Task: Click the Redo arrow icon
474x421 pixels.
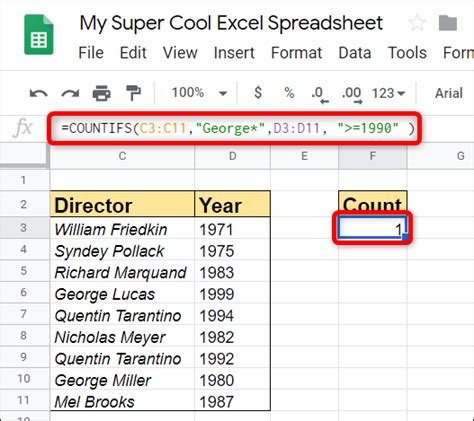Action: point(70,94)
